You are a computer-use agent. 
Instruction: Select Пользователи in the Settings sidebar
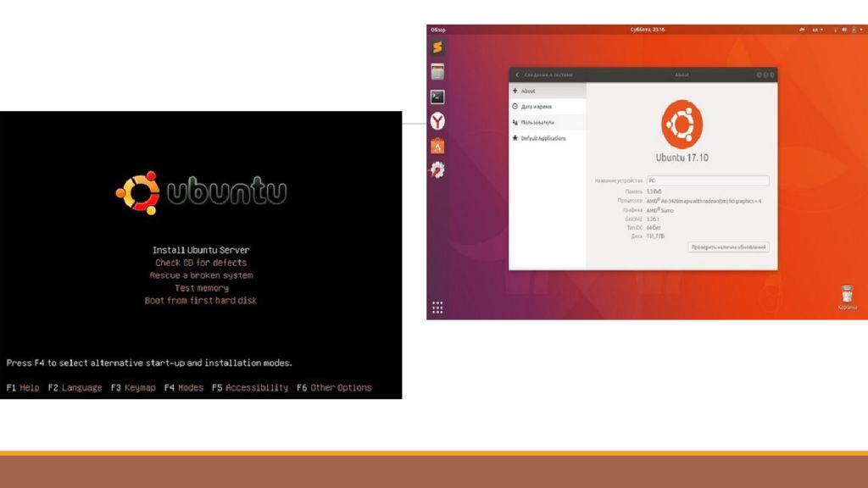[x=548, y=122]
